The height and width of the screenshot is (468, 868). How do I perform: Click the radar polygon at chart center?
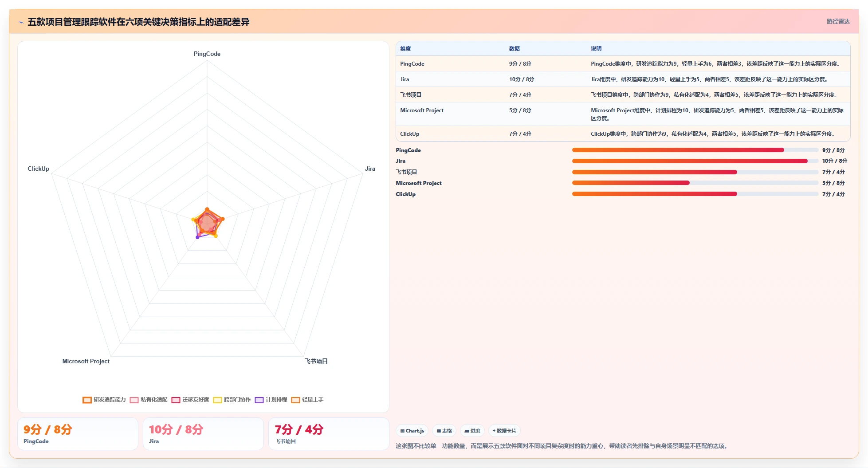207,223
